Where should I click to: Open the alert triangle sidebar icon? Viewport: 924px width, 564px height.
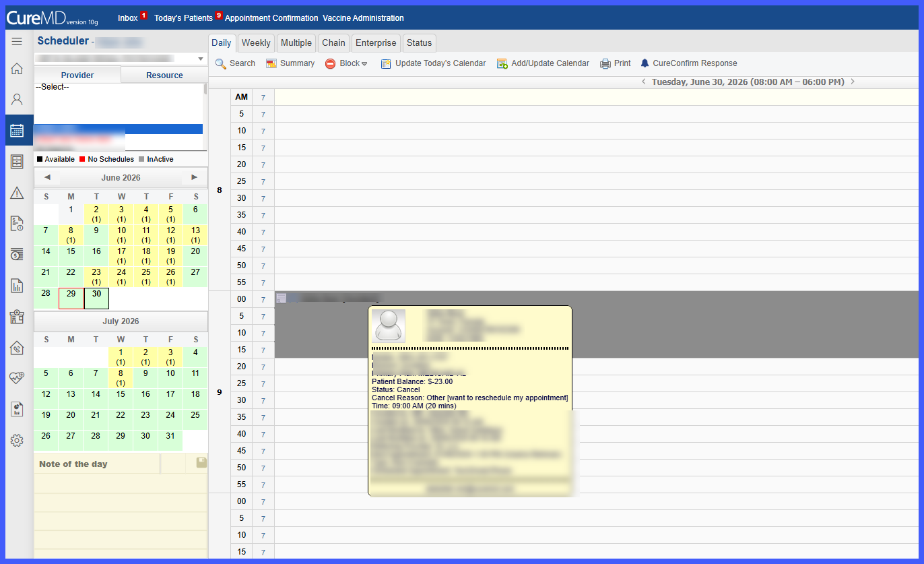(18, 193)
